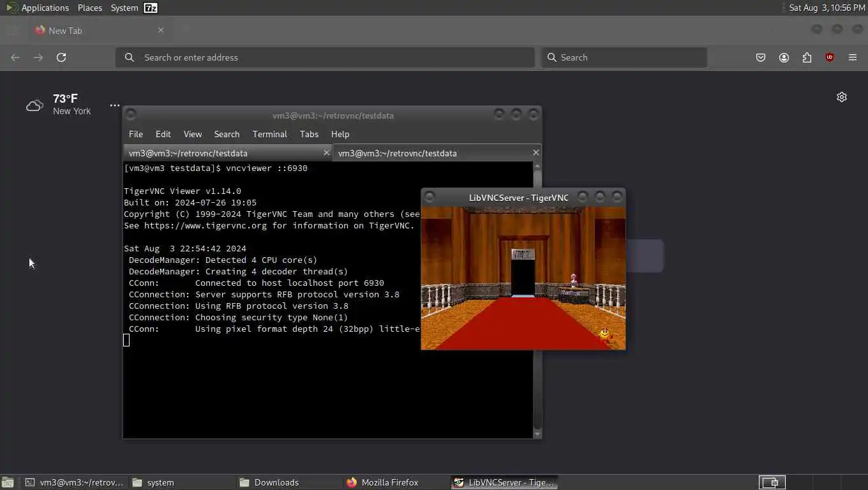
Task: Click the yellow smiley character in VNC view
Action: [x=604, y=334]
